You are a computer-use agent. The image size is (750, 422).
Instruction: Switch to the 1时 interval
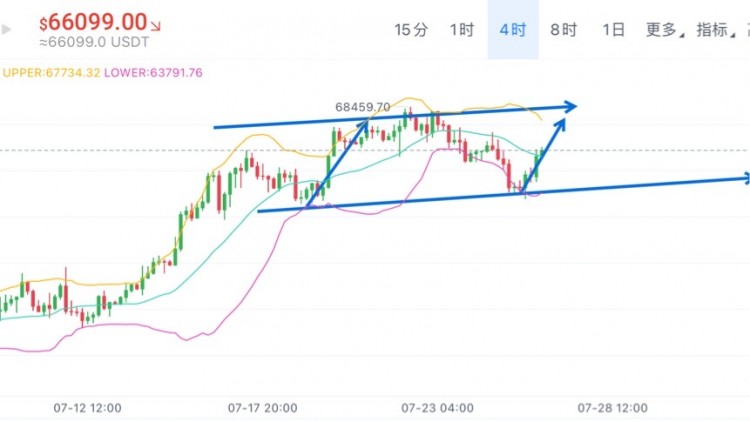coord(462,30)
